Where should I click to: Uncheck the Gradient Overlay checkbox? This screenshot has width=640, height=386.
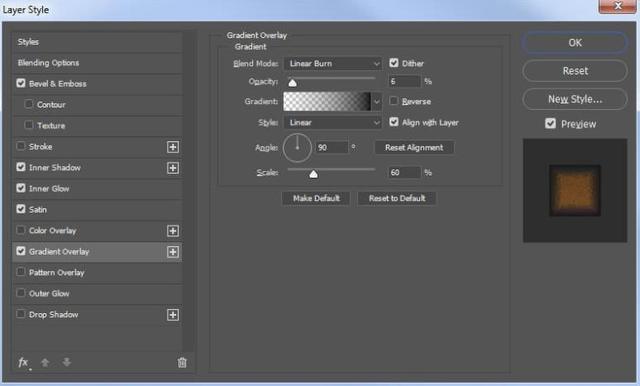(21, 251)
